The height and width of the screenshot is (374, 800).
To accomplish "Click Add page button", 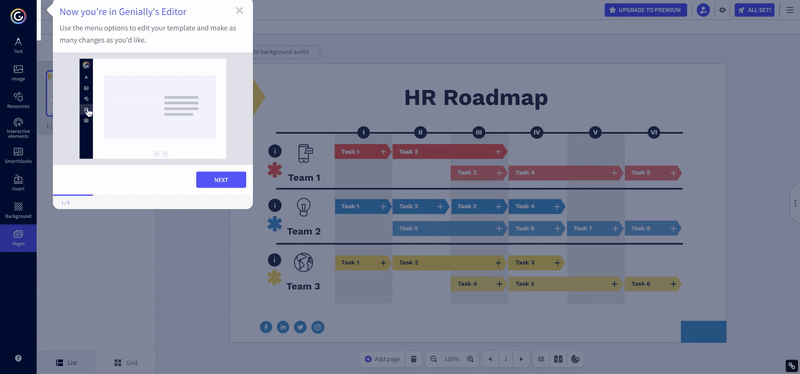I will (x=382, y=359).
